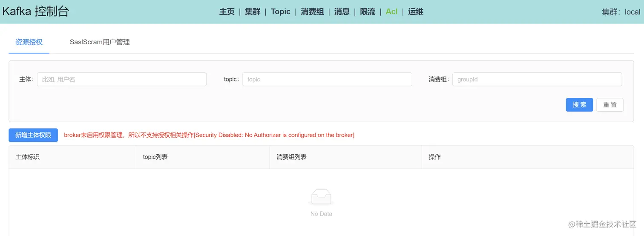Click the 搜索 button
Screen dimensions: 644x236
point(579,105)
